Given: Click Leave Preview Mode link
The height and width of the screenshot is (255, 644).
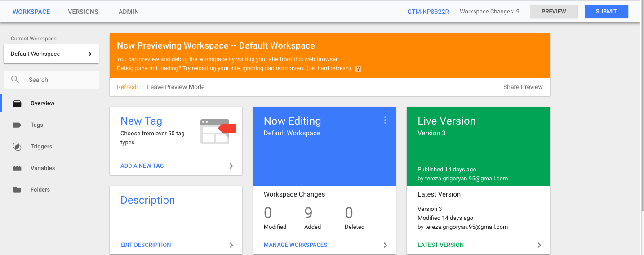Looking at the screenshot, I should pos(176,87).
